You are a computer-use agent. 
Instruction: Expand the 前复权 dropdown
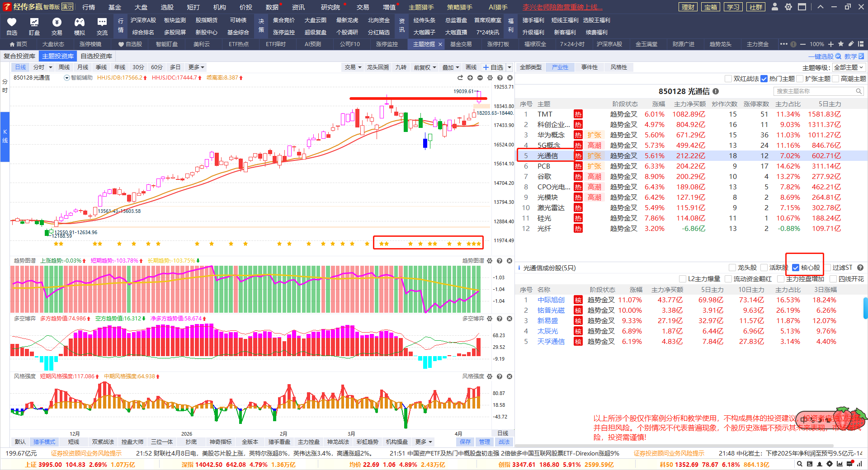tap(425, 67)
